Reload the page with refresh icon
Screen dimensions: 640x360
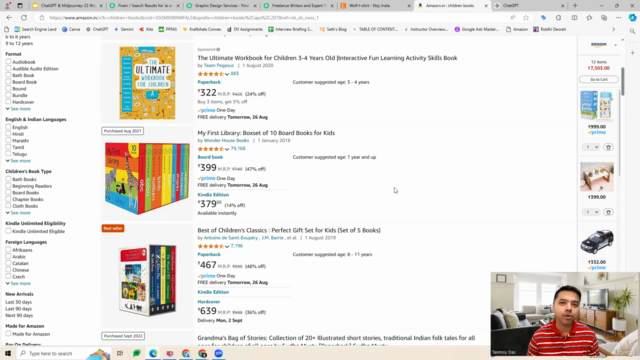click(24, 18)
